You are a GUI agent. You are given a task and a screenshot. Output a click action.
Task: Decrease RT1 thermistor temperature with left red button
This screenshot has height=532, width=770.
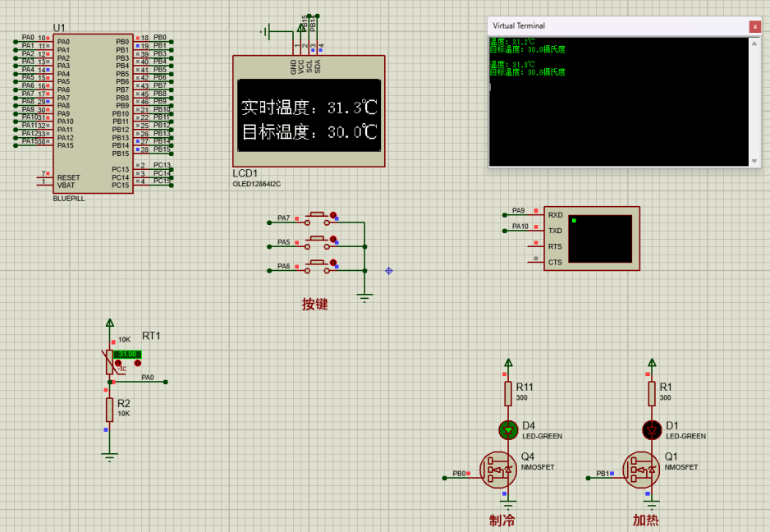(x=119, y=363)
